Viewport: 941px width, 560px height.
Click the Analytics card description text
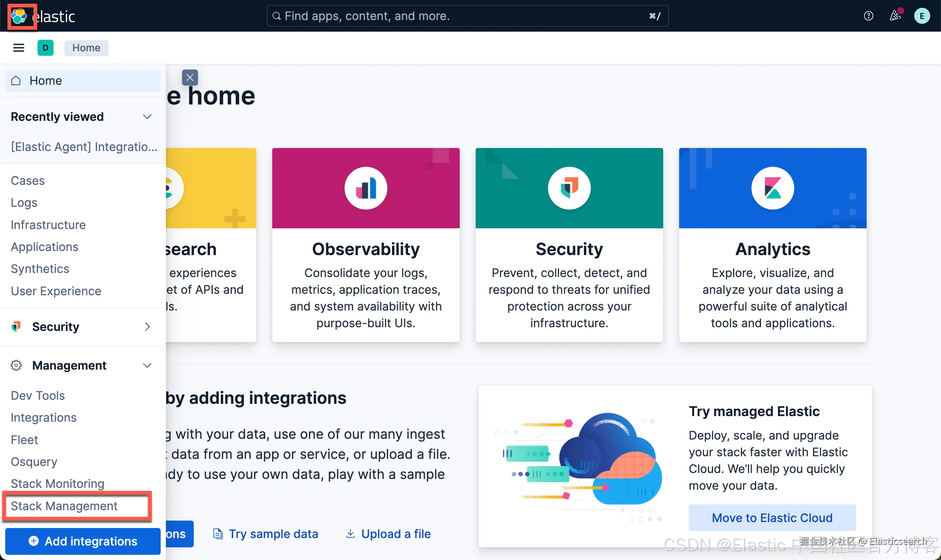click(x=773, y=298)
